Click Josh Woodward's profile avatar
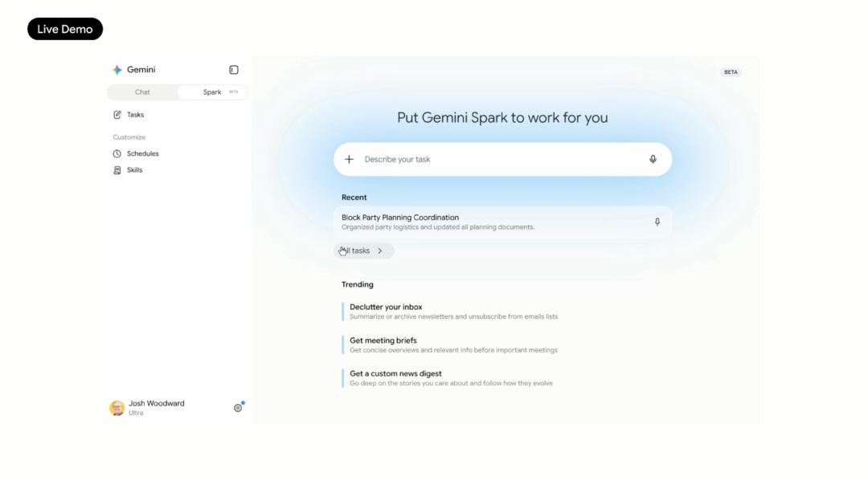Viewport: 868px width, 481px height. point(117,408)
